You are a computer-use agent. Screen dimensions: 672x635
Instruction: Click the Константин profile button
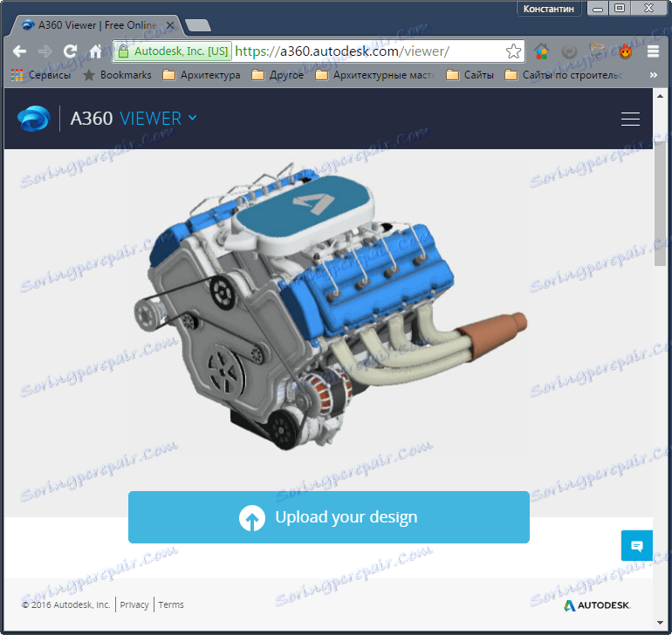click(549, 9)
